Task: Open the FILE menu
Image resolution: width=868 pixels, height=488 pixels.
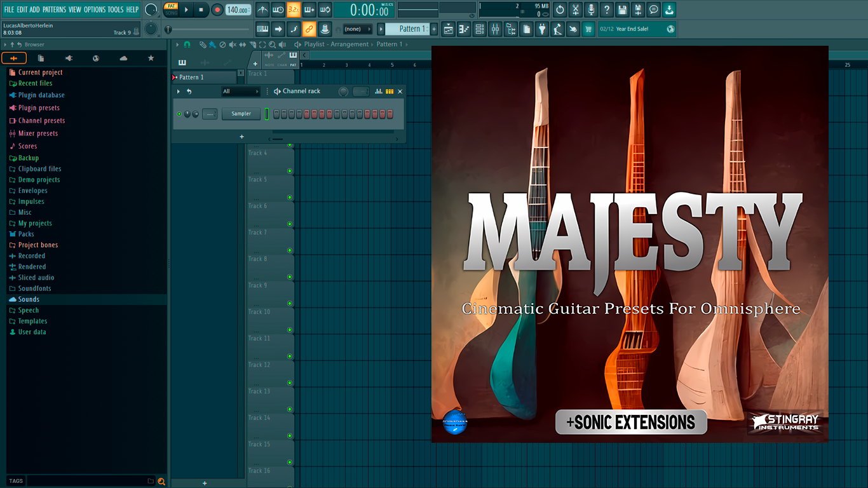Action: point(9,10)
